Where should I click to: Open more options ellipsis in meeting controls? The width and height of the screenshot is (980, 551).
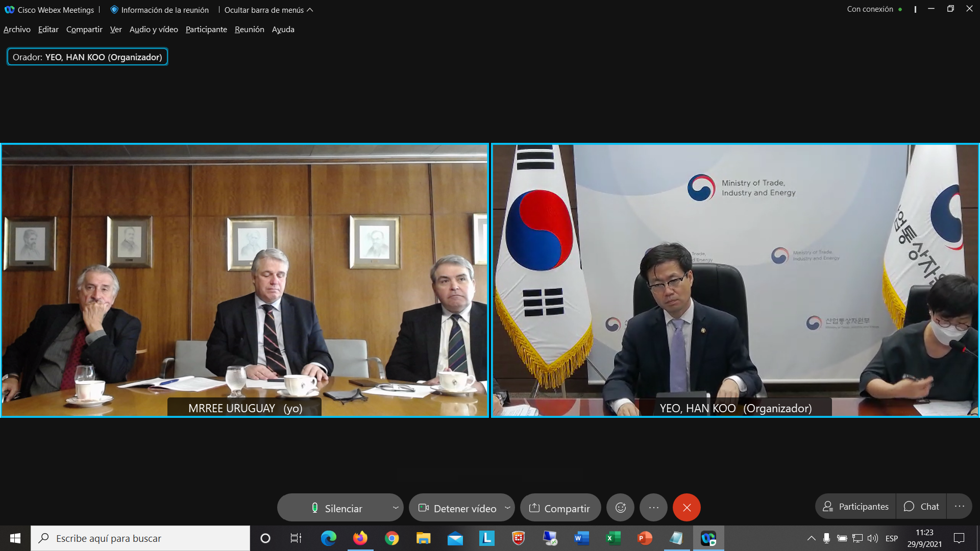653,508
